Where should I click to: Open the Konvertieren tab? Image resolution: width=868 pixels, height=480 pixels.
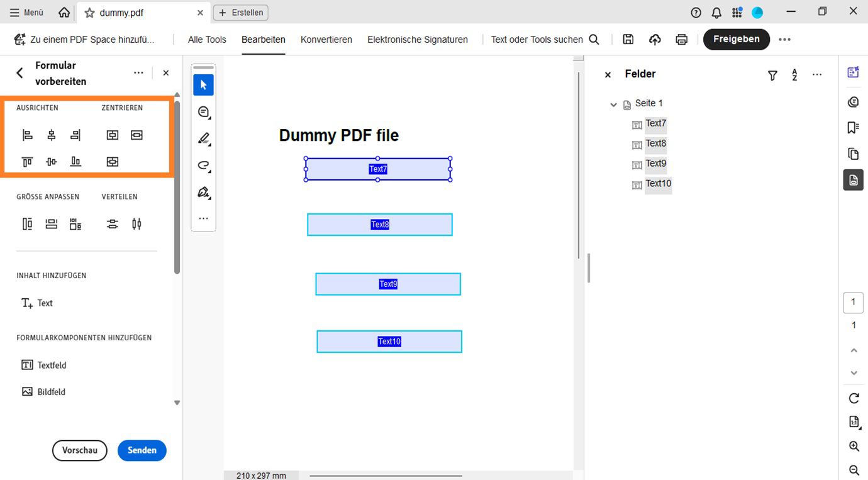point(326,40)
